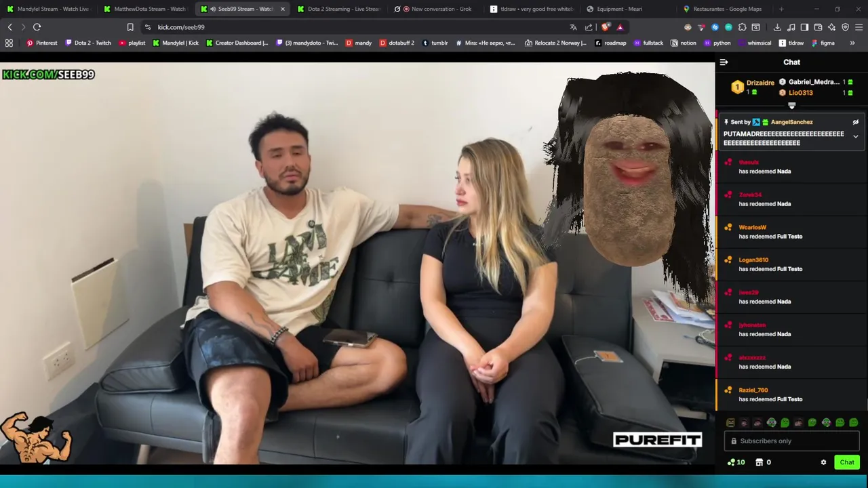Open browser main hamburger menu
Image resolution: width=868 pixels, height=488 pixels.
pyautogui.click(x=859, y=27)
